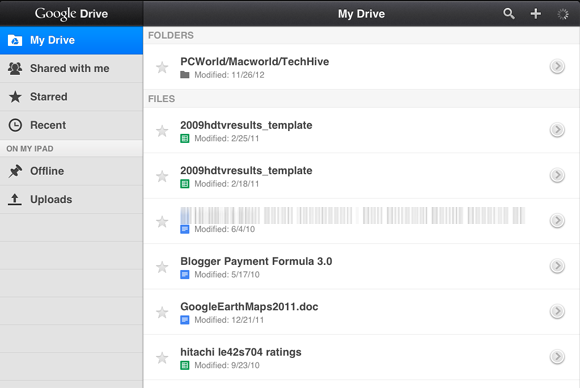580x388 pixels.
Task: Go to Starred items
Action: 71,97
